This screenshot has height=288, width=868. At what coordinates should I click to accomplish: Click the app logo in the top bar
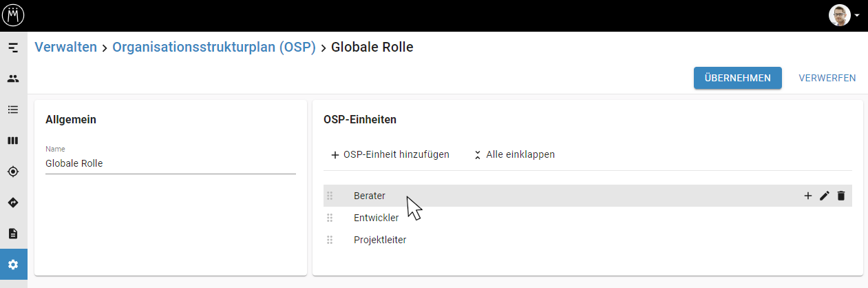(x=13, y=15)
